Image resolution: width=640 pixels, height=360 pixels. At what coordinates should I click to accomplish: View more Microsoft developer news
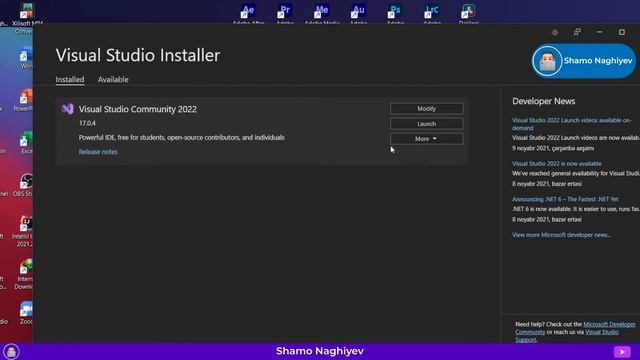(562, 235)
